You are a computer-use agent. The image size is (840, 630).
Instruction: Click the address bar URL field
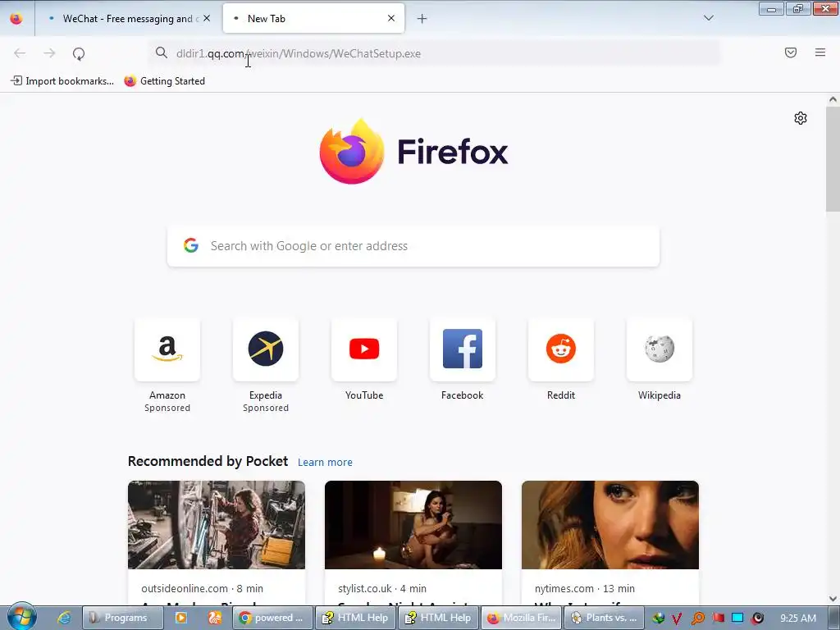pyautogui.click(x=434, y=53)
